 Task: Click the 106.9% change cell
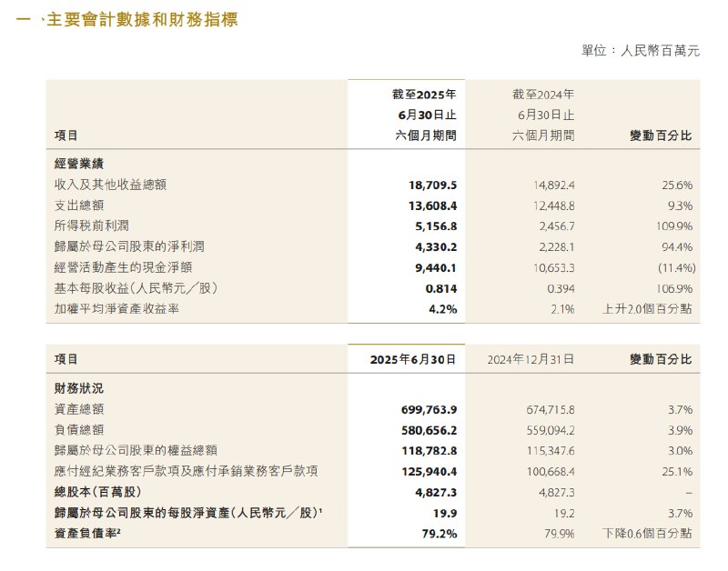coord(674,288)
